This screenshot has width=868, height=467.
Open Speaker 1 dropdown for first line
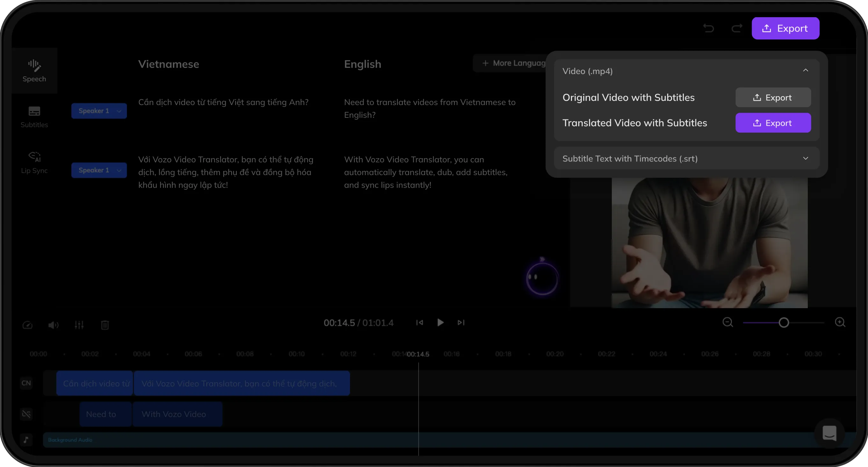99,111
